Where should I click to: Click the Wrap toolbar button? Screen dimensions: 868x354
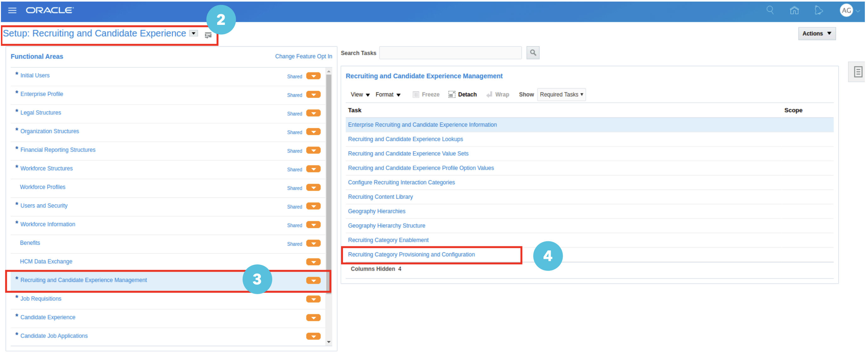pos(497,95)
